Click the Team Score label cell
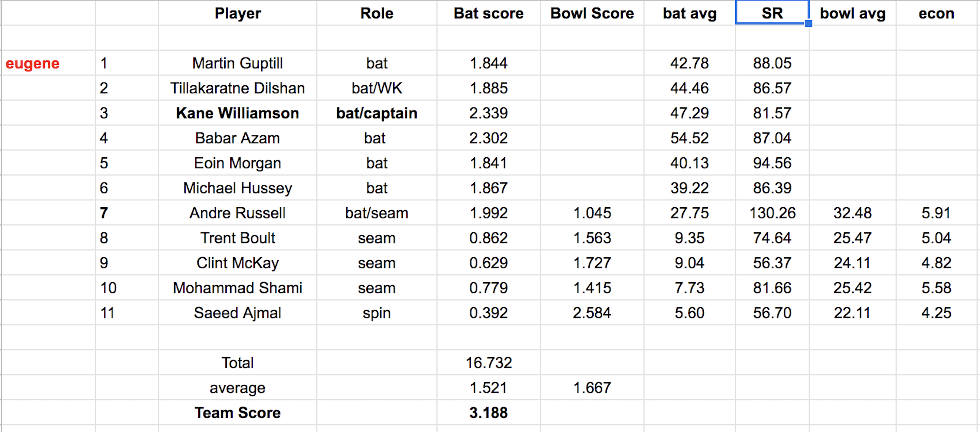This screenshot has width=980, height=432. point(237,413)
